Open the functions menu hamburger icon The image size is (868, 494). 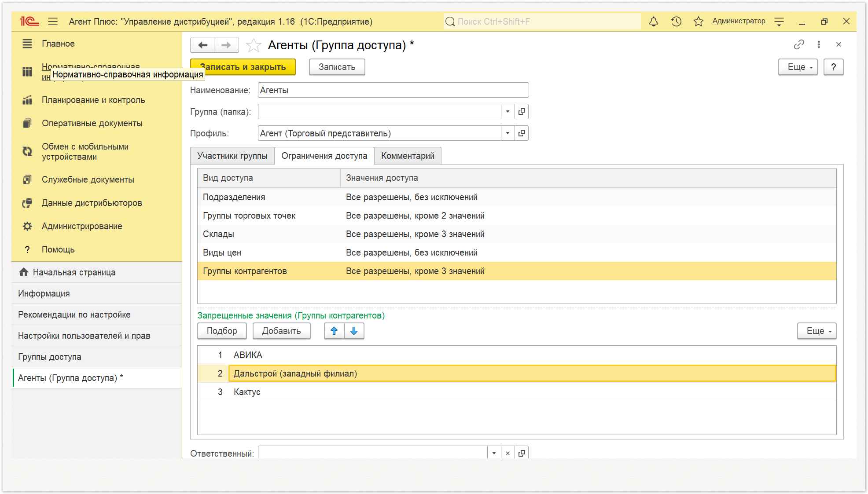[x=53, y=21]
